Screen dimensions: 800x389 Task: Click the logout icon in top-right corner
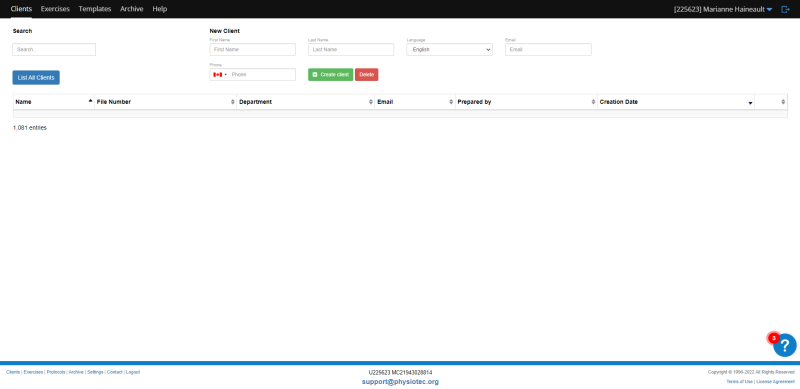tap(785, 9)
